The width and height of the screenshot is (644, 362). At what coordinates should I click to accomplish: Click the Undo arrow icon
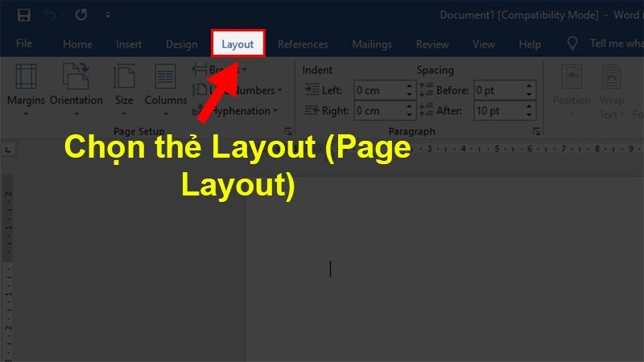[50, 15]
